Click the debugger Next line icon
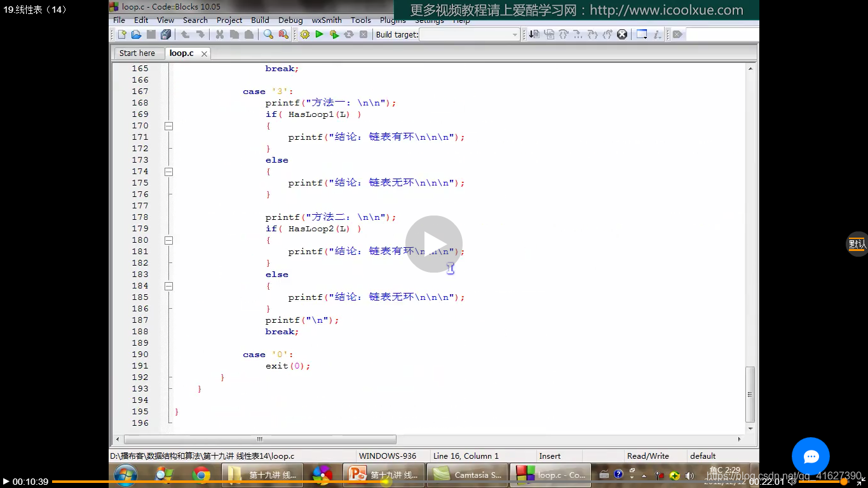Screen dimensions: 868x488 pos(564,34)
